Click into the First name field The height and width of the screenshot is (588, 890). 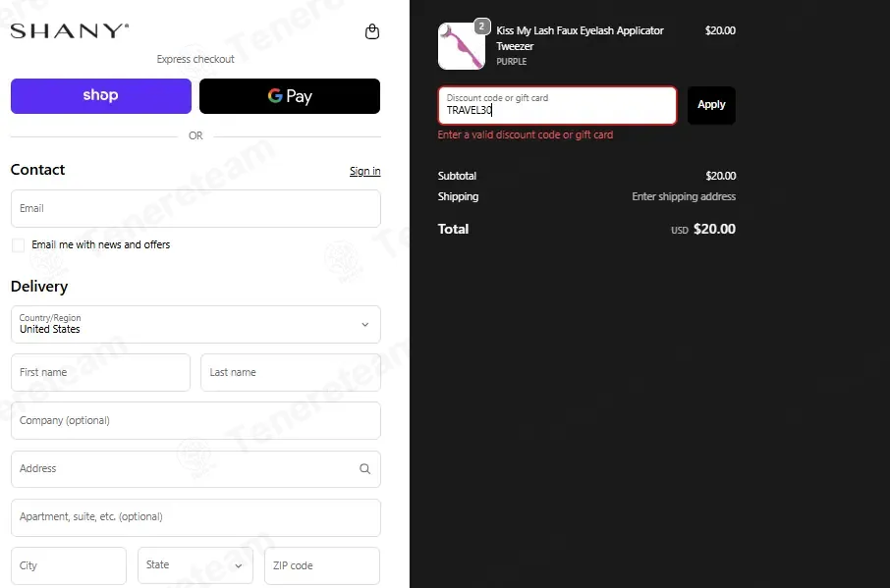(100, 373)
